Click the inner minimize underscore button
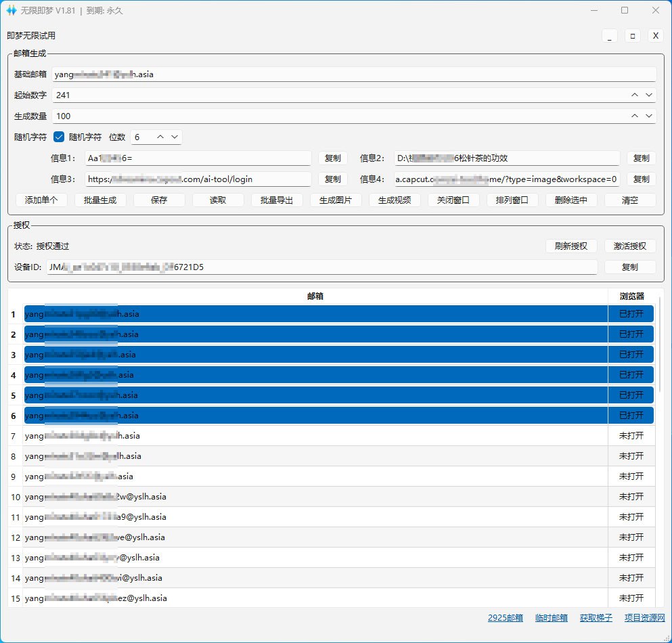The width and height of the screenshot is (672, 643). click(610, 37)
